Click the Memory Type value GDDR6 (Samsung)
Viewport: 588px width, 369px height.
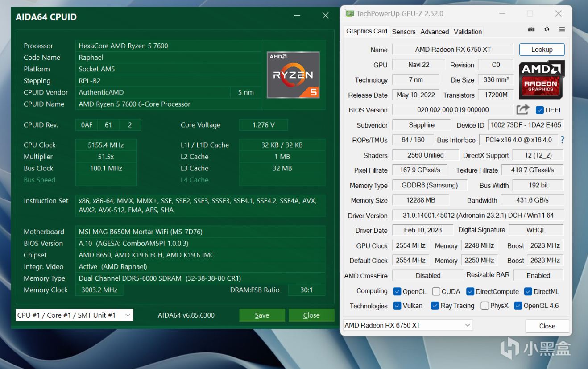(430, 185)
